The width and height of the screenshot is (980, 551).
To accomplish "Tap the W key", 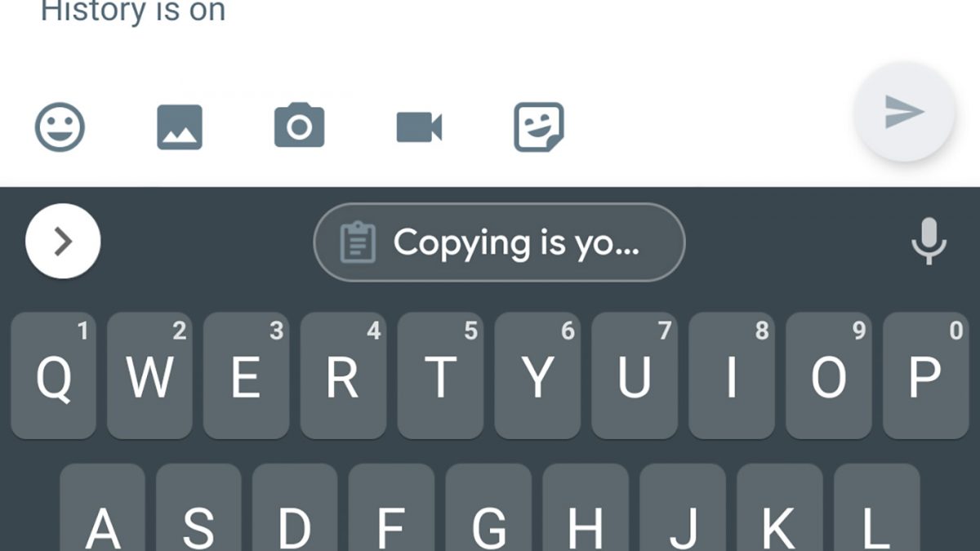I will pyautogui.click(x=150, y=375).
